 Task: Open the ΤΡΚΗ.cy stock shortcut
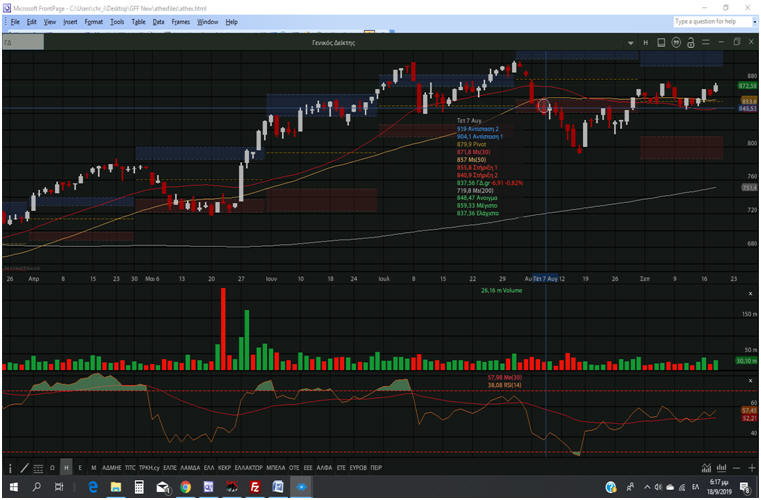pos(149,468)
